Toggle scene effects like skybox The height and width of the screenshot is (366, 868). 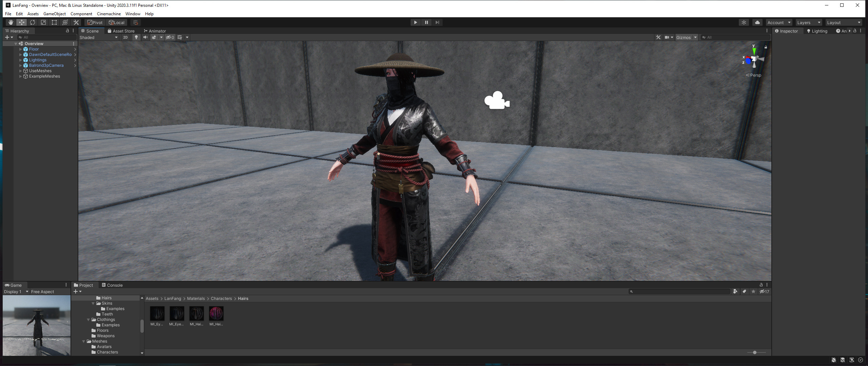coord(154,37)
